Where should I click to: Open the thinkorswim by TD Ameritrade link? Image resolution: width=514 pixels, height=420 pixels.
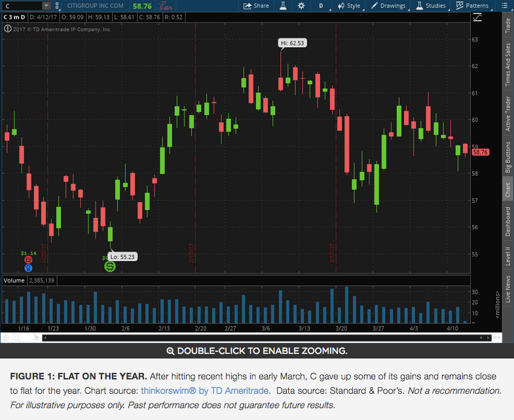click(206, 391)
